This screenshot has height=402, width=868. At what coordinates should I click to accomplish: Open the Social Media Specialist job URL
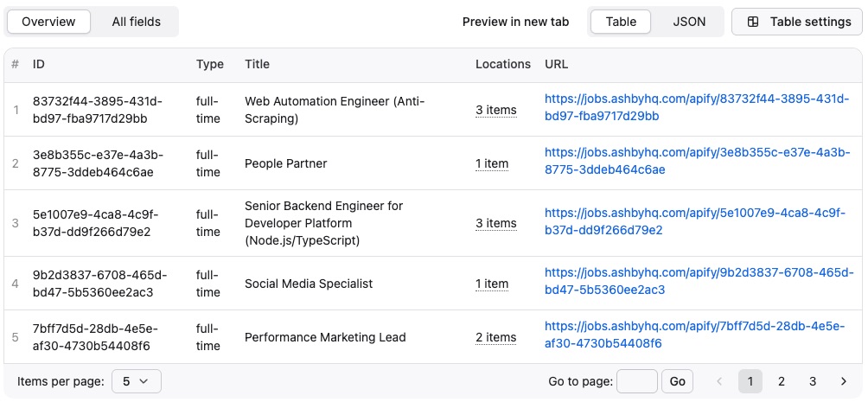click(x=696, y=282)
